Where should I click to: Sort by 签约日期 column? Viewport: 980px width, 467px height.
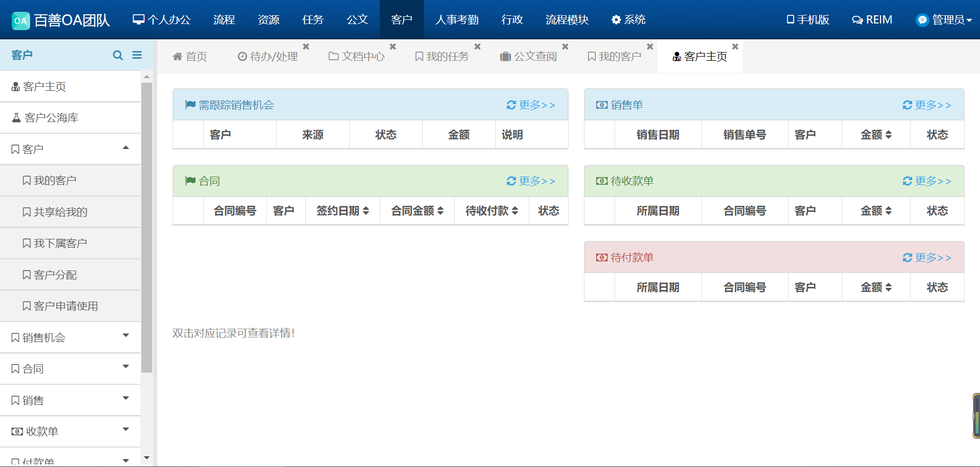click(x=342, y=211)
